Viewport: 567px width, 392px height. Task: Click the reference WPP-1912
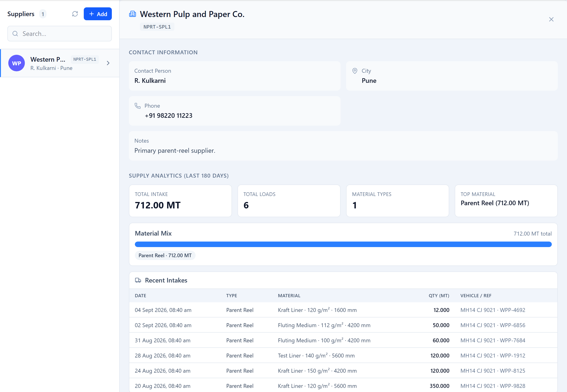(x=512, y=356)
